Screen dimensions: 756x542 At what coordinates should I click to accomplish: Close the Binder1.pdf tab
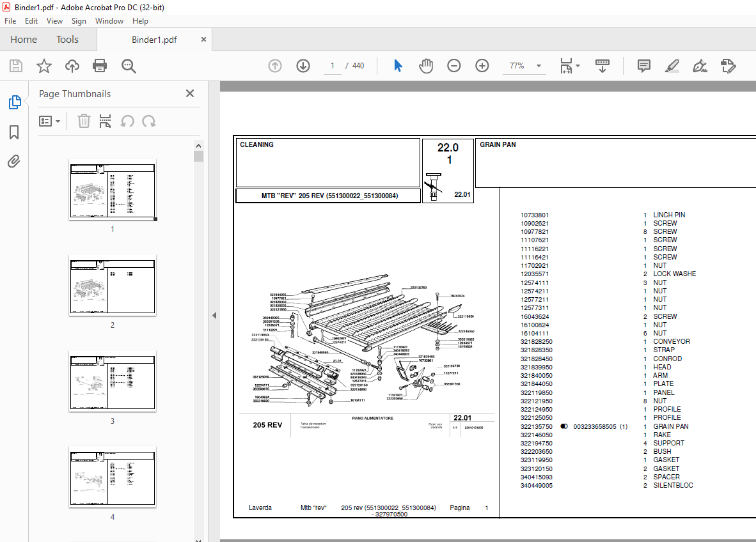point(203,40)
